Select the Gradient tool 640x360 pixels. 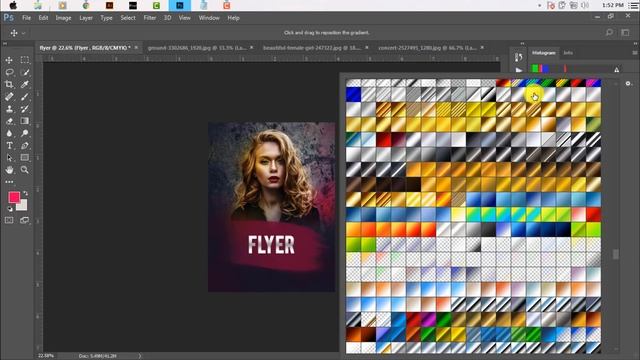(24, 121)
